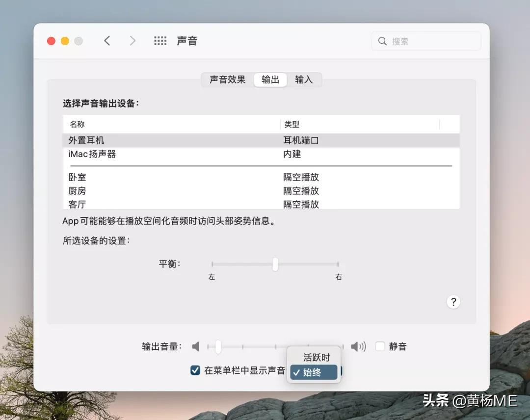Select 活跃时 from the open dropdown

pos(316,358)
